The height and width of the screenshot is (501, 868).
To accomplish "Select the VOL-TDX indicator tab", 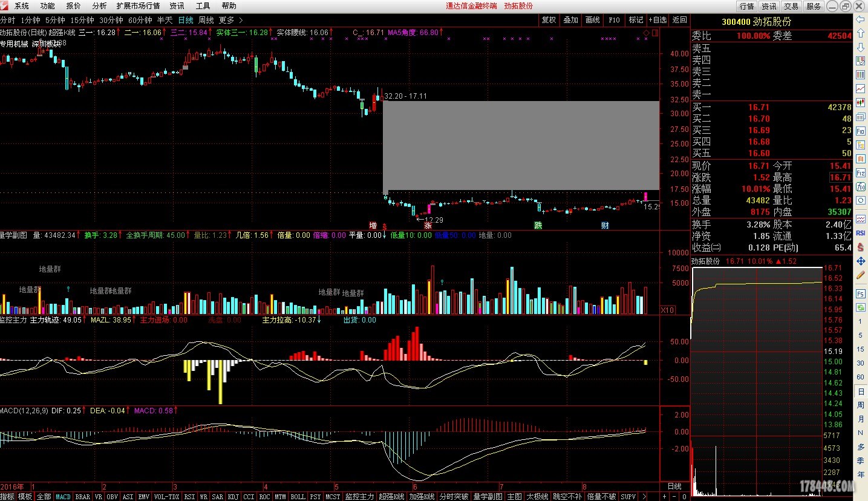I will click(x=166, y=497).
